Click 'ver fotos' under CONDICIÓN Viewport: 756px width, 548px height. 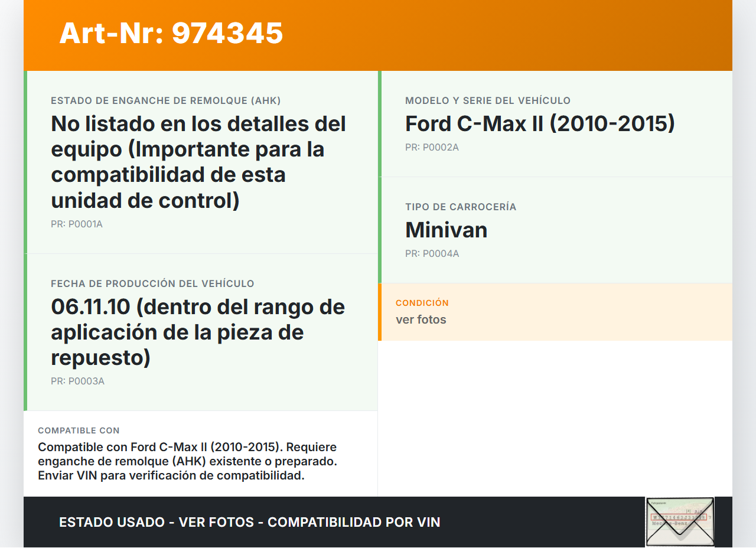coord(421,320)
